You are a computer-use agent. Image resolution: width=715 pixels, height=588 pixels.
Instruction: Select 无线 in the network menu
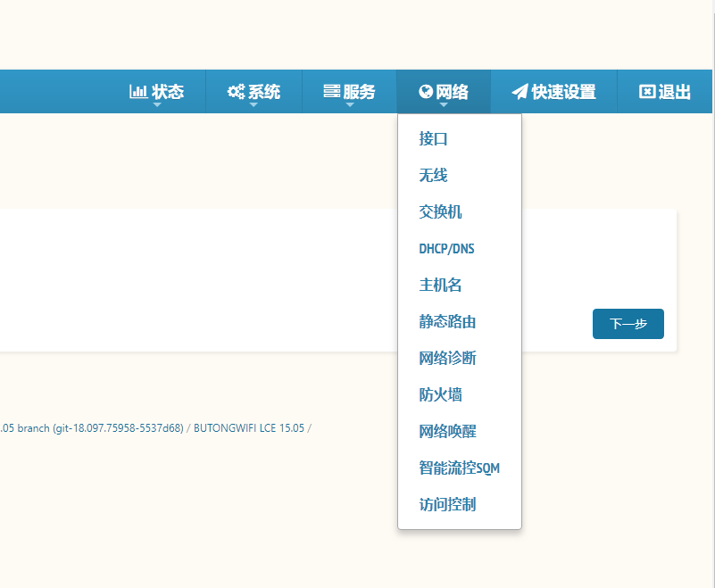pos(433,176)
